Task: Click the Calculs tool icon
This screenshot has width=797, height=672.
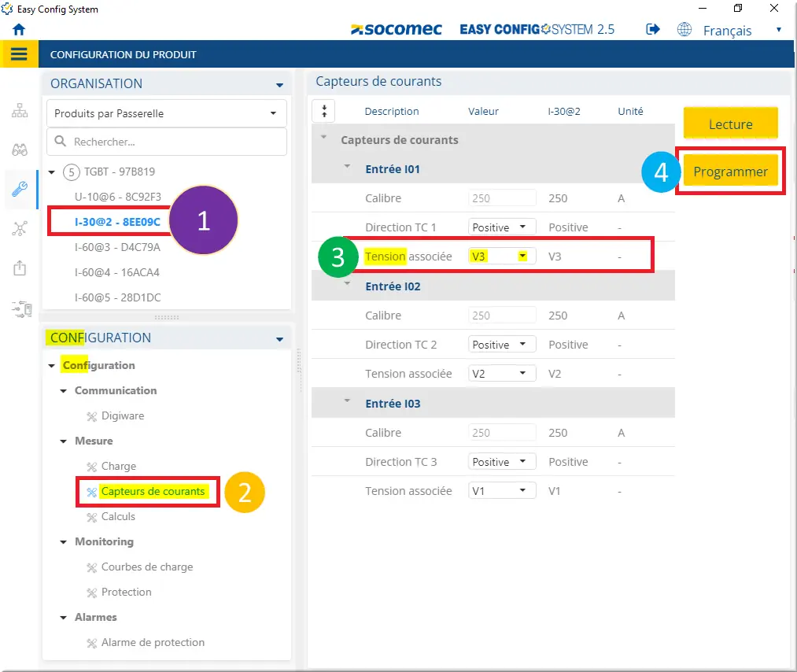Action: pos(91,518)
